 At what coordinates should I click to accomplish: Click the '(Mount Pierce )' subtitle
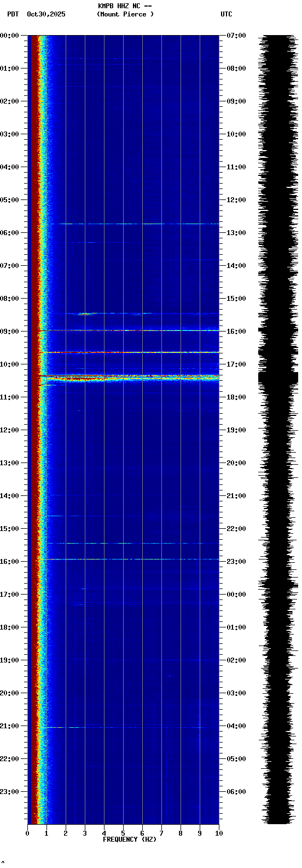125,14
